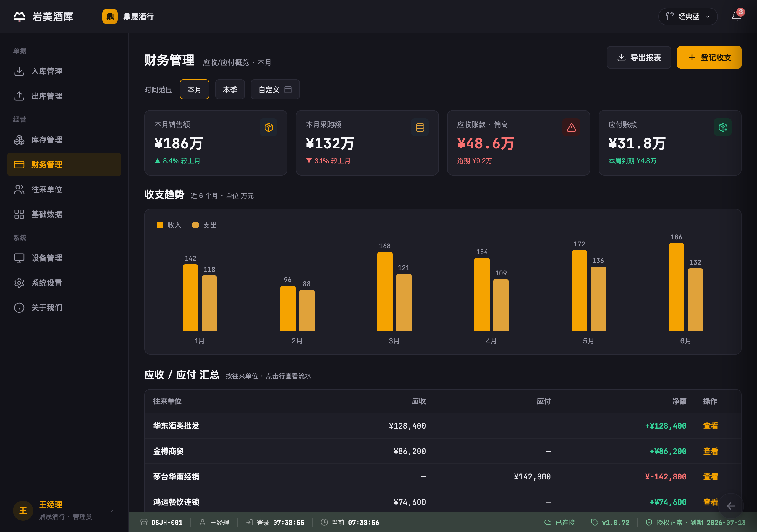This screenshot has height=532, width=757.
Task: Go to 库存管理 in the sidebar
Action: [x=64, y=140]
